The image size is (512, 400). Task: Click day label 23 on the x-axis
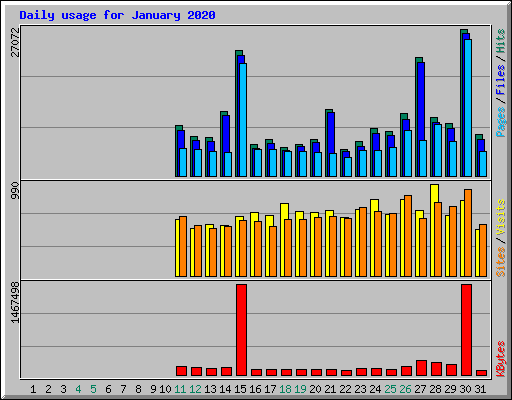click(x=360, y=389)
